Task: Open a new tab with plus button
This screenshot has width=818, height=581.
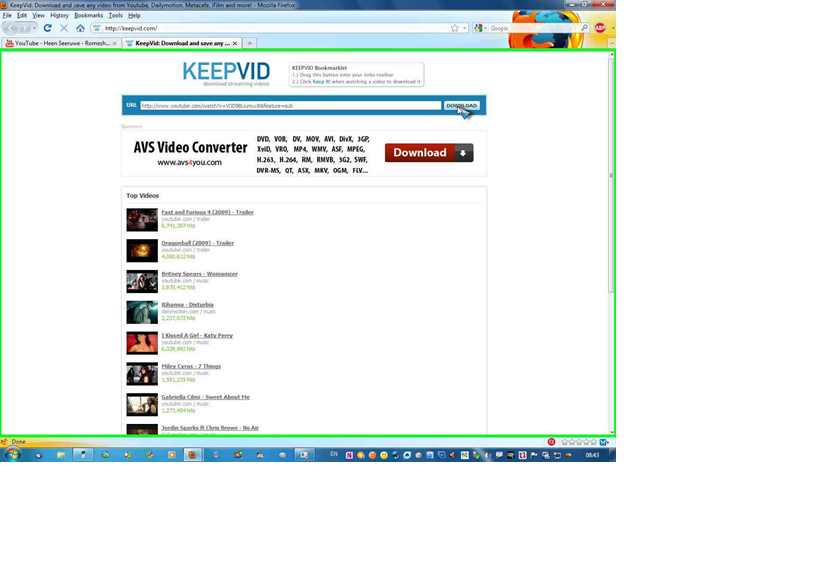Action: 250,43
